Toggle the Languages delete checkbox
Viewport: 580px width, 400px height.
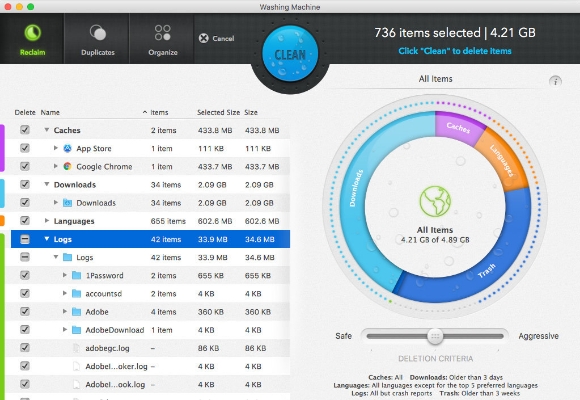25,221
